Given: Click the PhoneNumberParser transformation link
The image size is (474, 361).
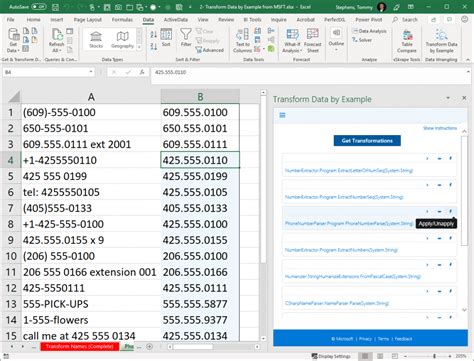Looking at the screenshot, I should (x=349, y=223).
